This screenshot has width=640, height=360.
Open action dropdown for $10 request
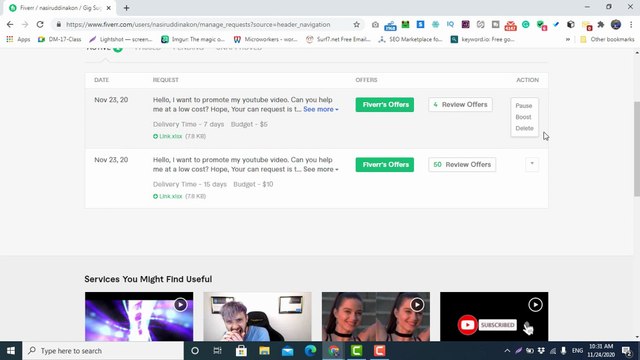pyautogui.click(x=532, y=164)
